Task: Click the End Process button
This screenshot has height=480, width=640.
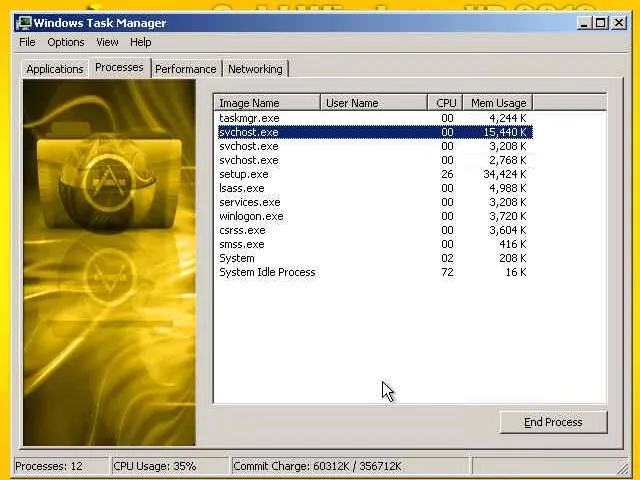Action: tap(553, 422)
